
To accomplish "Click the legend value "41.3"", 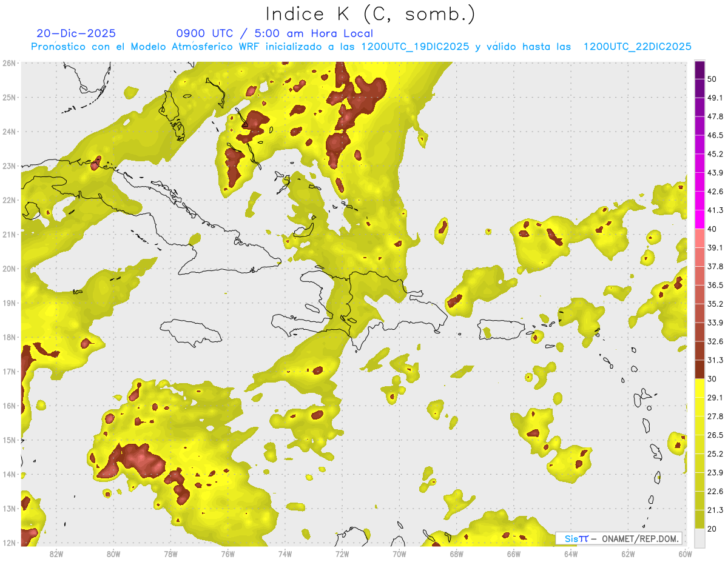I will pos(715,210).
